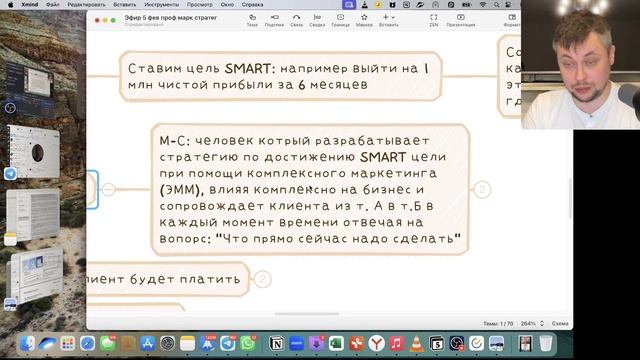Open WhatsApp from the Dock
Image resolution: width=640 pixels, height=360 pixels.
[x=247, y=343]
